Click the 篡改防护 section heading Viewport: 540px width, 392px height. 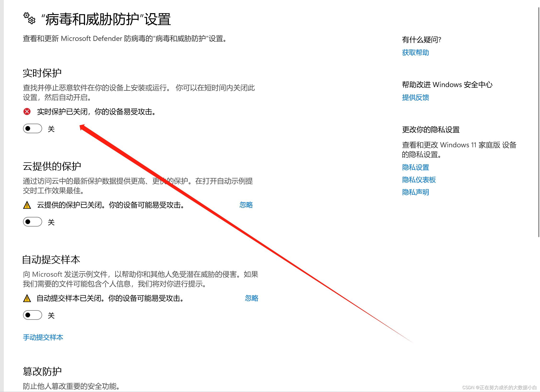pos(42,372)
